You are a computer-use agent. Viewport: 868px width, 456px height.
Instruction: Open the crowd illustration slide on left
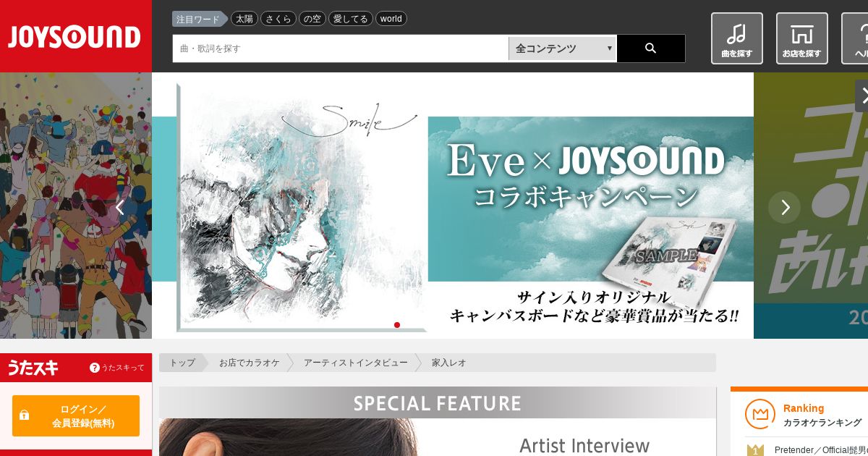pos(76,206)
